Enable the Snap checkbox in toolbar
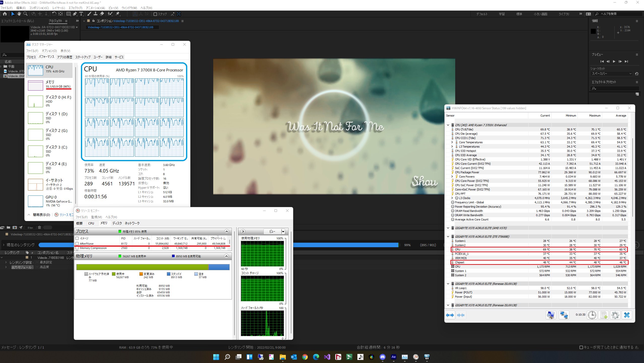 click(x=155, y=14)
